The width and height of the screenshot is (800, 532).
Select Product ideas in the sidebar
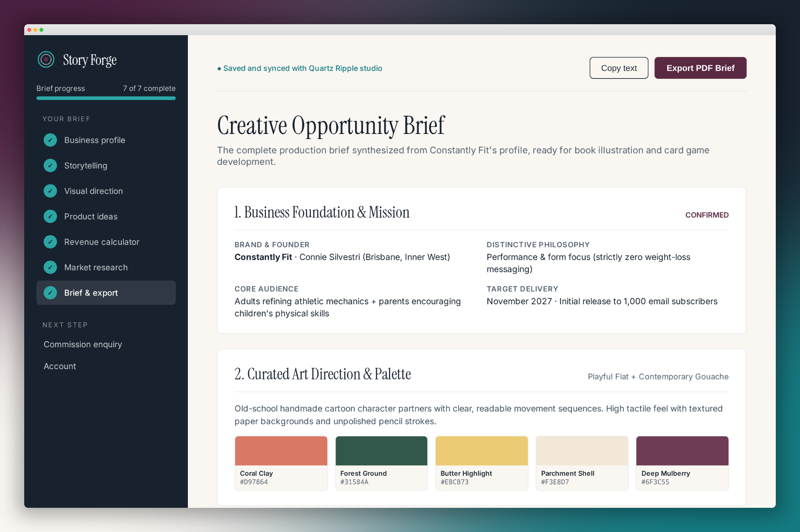click(106, 216)
